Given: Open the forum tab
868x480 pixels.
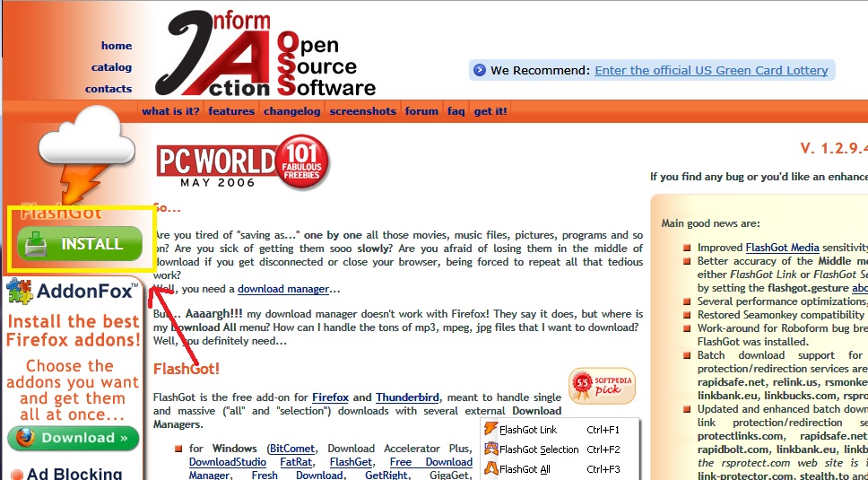Looking at the screenshot, I should click(421, 110).
